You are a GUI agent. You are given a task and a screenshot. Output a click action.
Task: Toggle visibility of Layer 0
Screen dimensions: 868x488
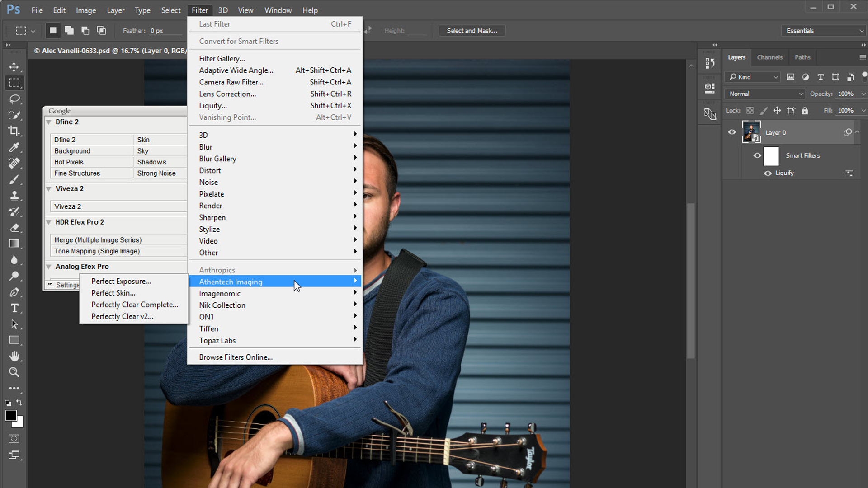[732, 132]
